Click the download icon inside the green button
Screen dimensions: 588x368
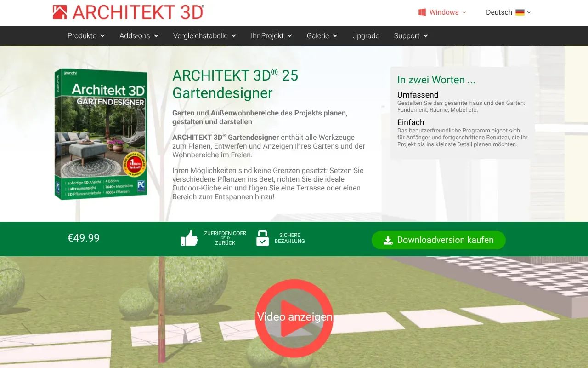point(388,240)
